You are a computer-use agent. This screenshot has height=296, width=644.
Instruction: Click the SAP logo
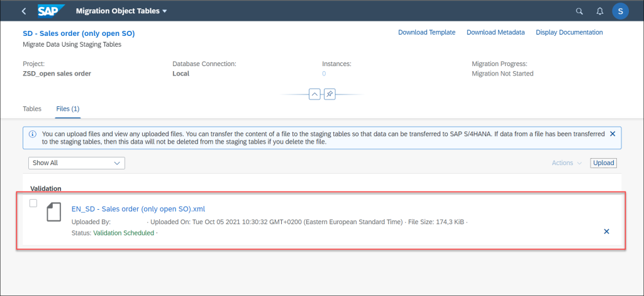point(51,11)
